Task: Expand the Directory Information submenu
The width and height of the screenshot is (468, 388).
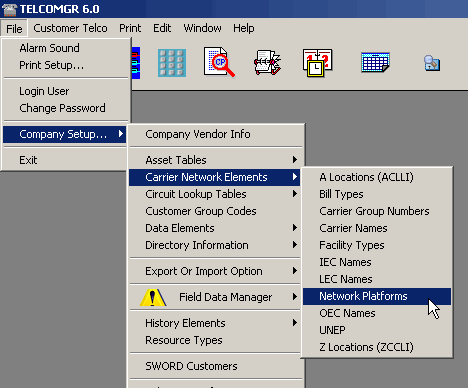Action: pos(215,245)
